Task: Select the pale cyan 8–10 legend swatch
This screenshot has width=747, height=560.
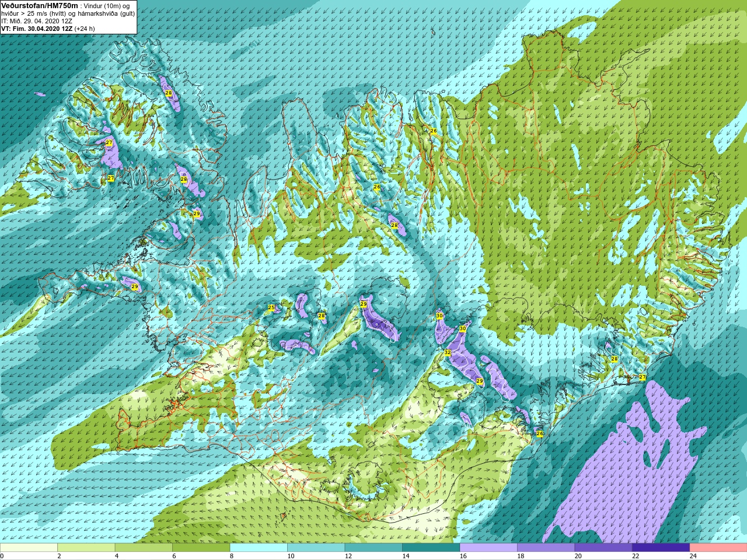Action: pyautogui.click(x=259, y=548)
